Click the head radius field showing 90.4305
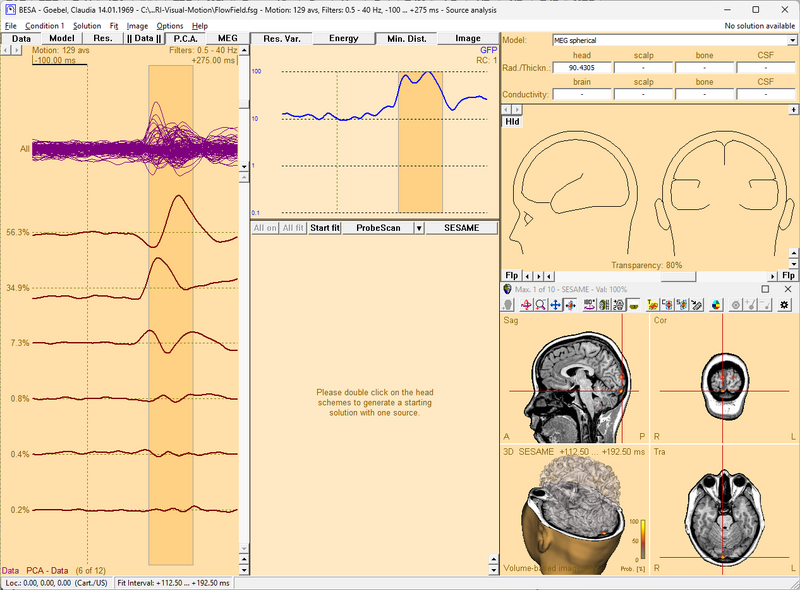Screen dimensions: 800x590 point(581,67)
